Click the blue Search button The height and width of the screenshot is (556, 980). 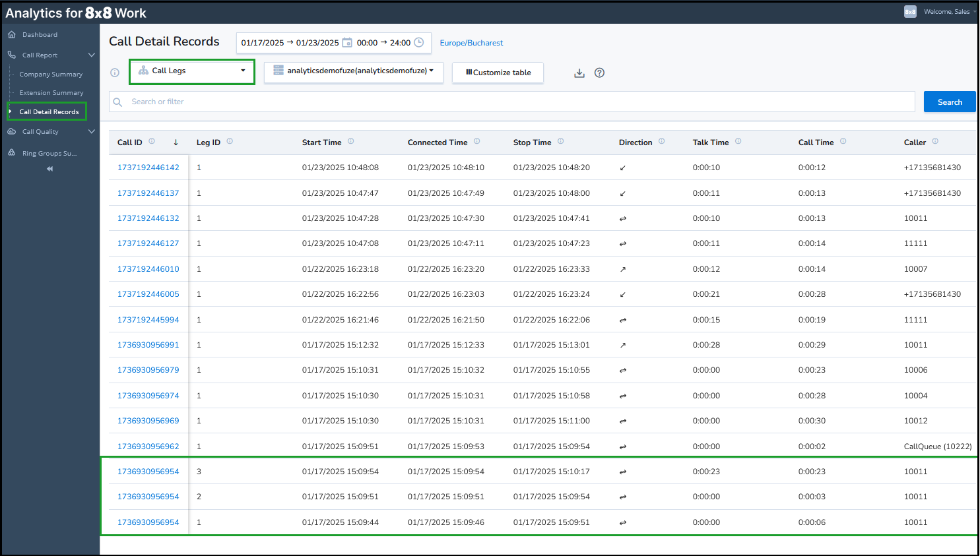click(x=950, y=102)
